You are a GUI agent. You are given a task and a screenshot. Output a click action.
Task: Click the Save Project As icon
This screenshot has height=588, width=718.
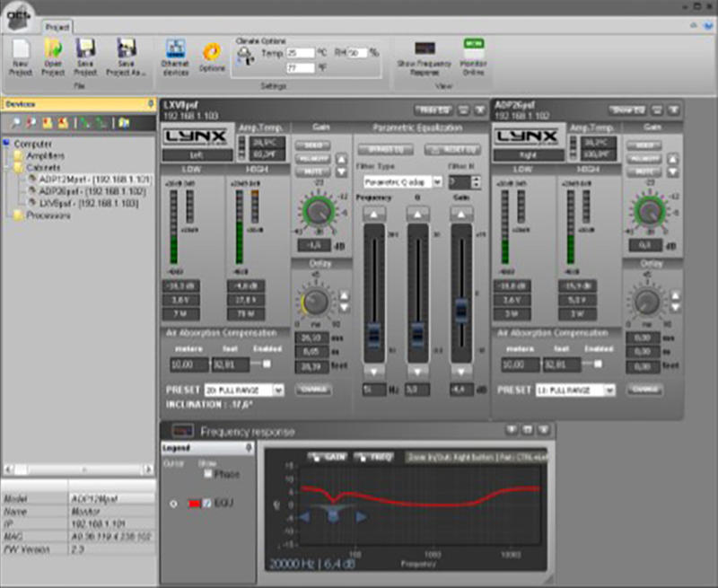coord(126,49)
